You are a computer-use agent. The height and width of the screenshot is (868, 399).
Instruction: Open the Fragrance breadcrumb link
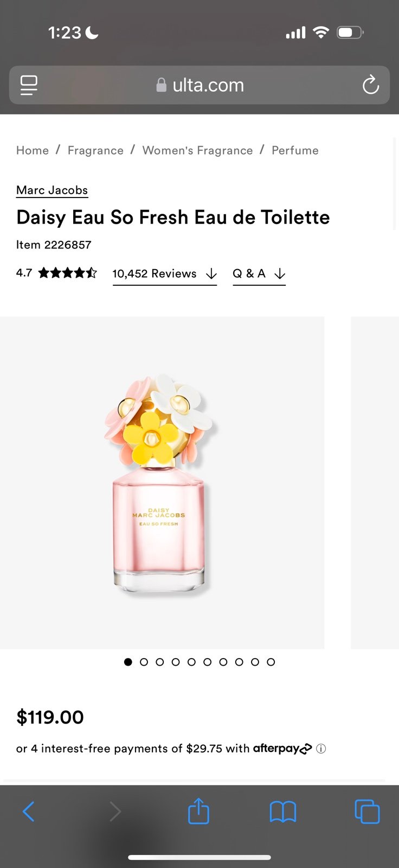(x=95, y=150)
